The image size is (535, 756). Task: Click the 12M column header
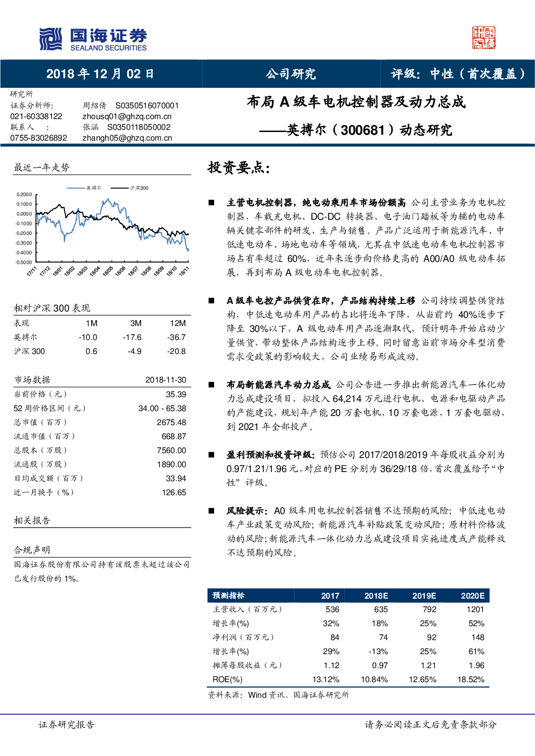pos(178,323)
